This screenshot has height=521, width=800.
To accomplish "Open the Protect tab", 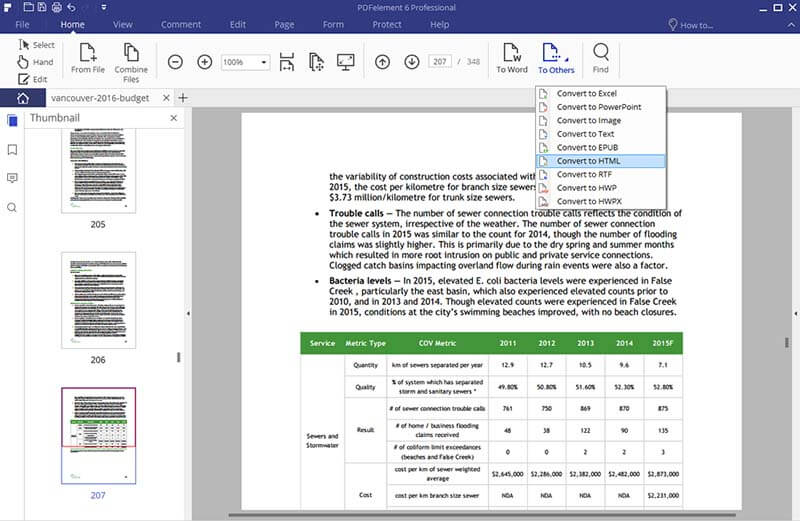I will click(387, 24).
